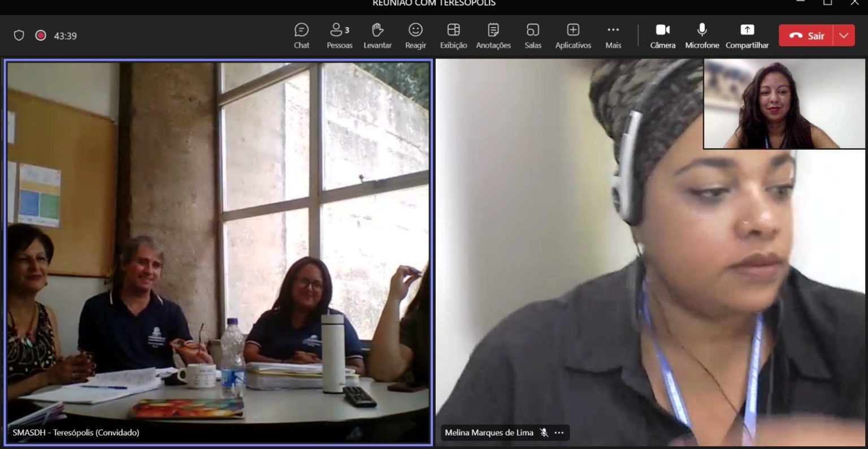Click the Sair button to leave
This screenshot has width=868, height=449.
[x=807, y=36]
